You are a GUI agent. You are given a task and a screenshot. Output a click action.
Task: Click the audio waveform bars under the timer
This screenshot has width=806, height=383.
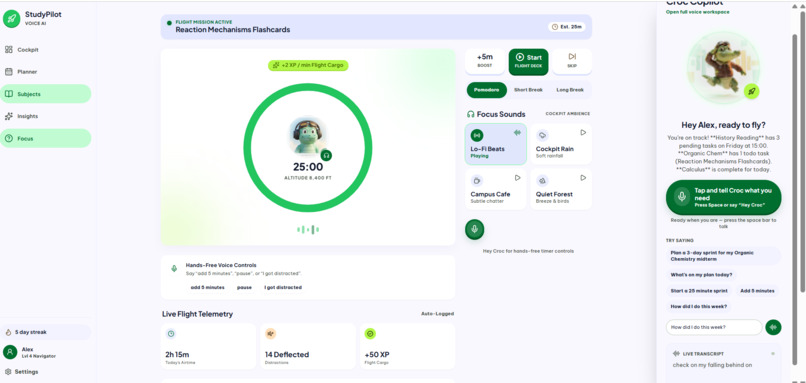tap(308, 229)
